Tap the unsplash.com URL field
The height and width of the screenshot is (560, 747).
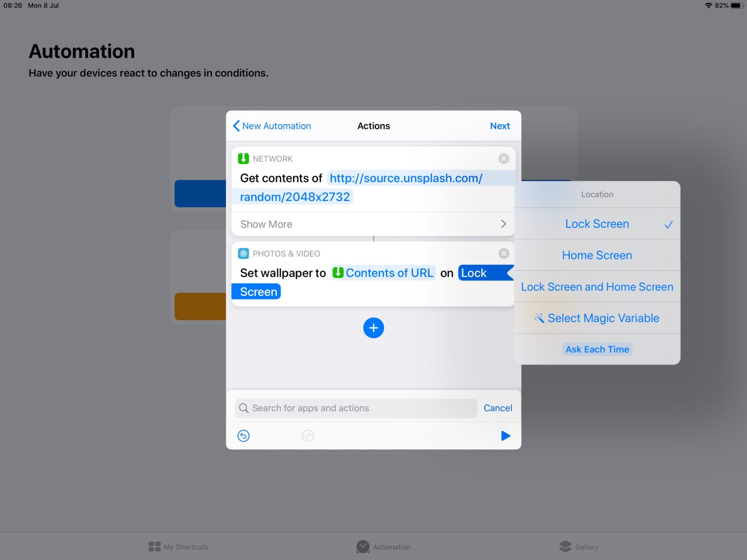click(406, 178)
